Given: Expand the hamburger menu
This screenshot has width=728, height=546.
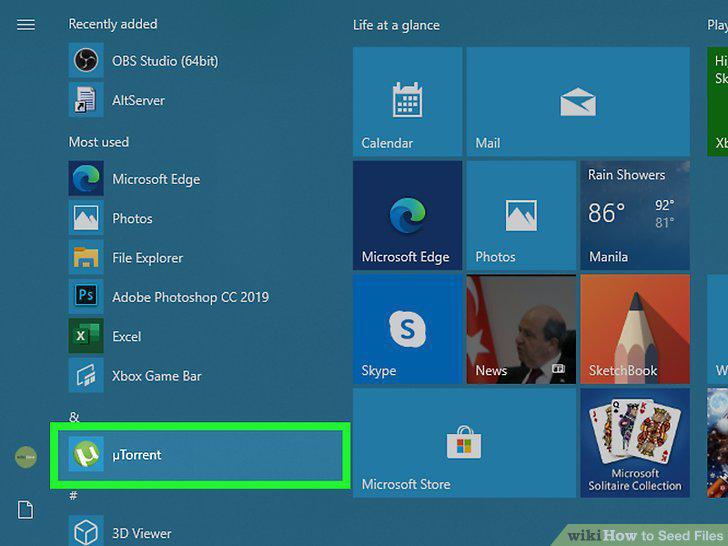Looking at the screenshot, I should tap(26, 25).
